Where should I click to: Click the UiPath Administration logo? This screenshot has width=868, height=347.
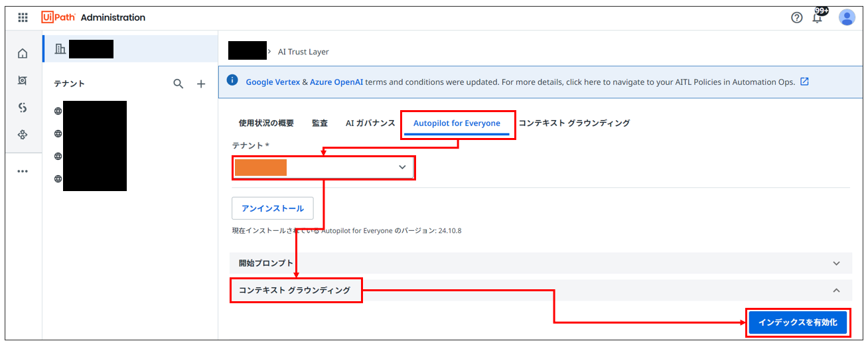(x=93, y=17)
